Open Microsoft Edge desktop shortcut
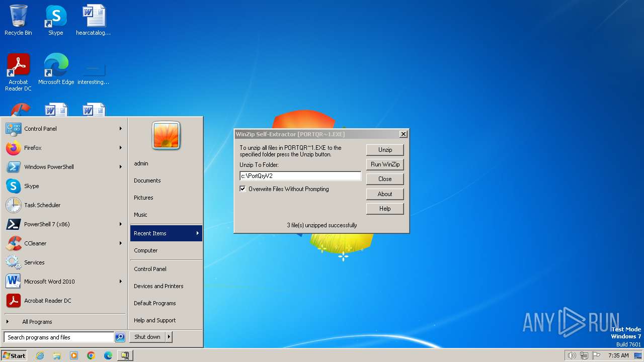This screenshot has width=644, height=362. pos(56,69)
